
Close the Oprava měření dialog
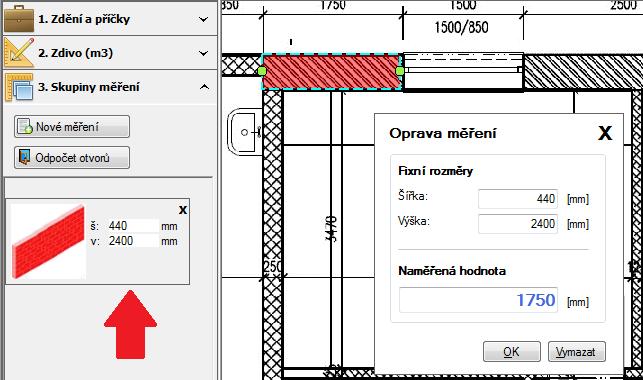click(605, 133)
